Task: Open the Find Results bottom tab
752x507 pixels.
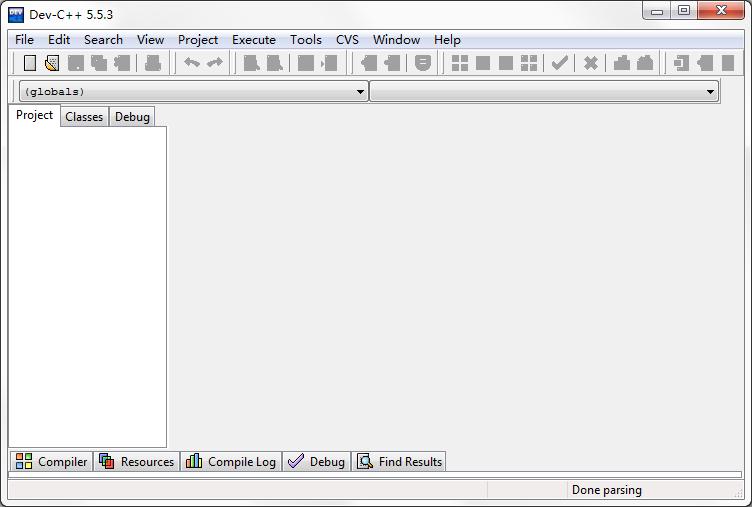Action: pos(399,461)
